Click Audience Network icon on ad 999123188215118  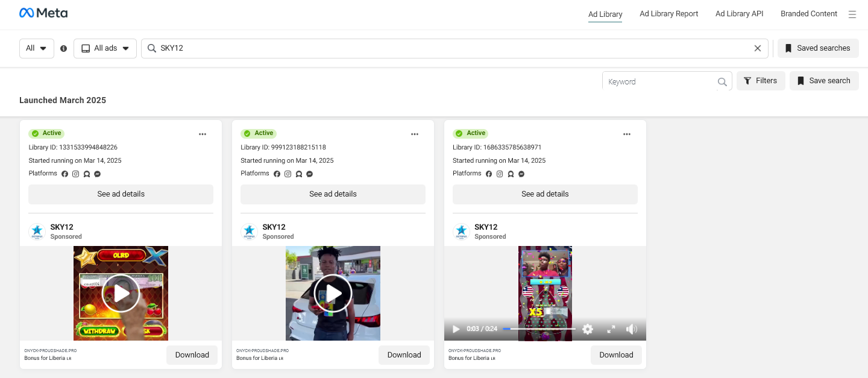299,174
